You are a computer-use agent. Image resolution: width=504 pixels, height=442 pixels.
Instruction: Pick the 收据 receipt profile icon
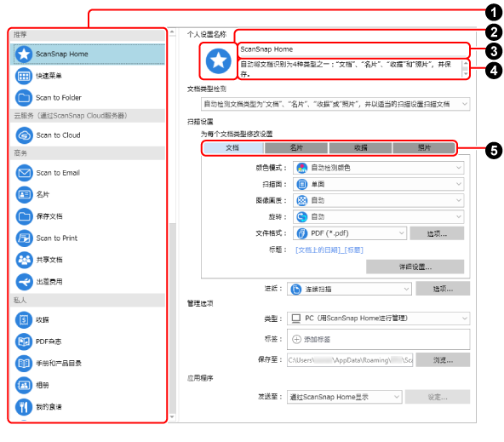24,320
